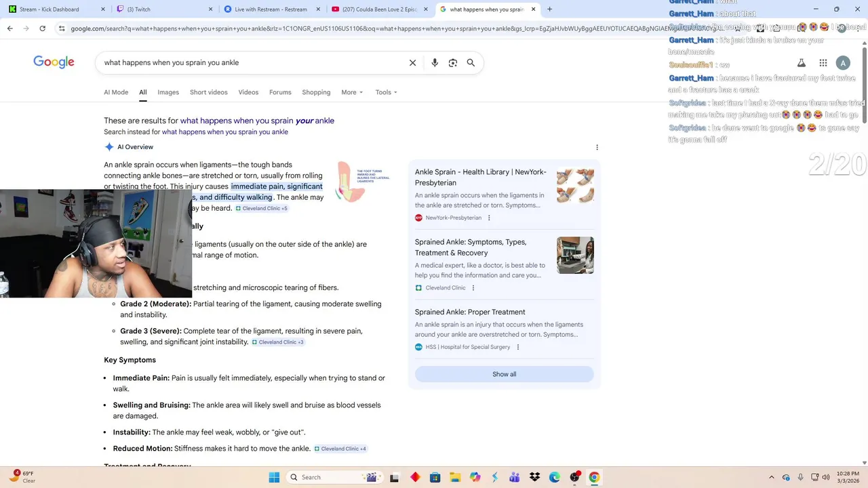The width and height of the screenshot is (868, 488).
Task: Select the Images search tab
Action: pos(168,92)
